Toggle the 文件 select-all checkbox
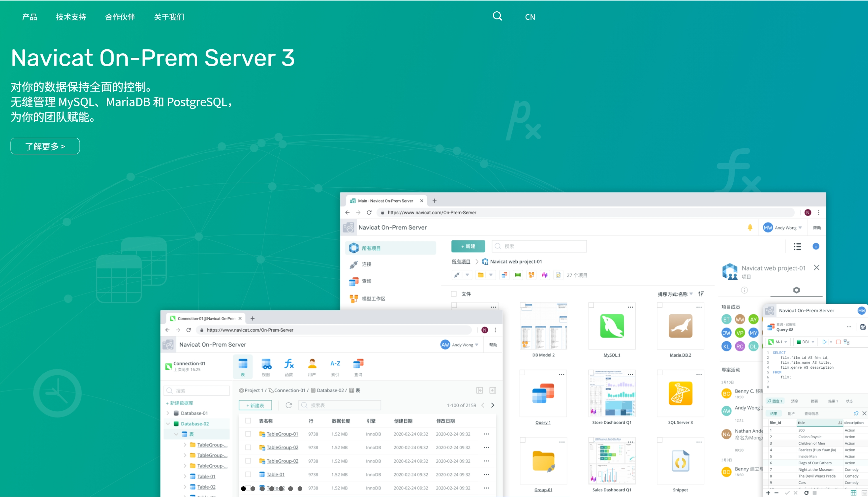The height and width of the screenshot is (497, 868). click(454, 294)
